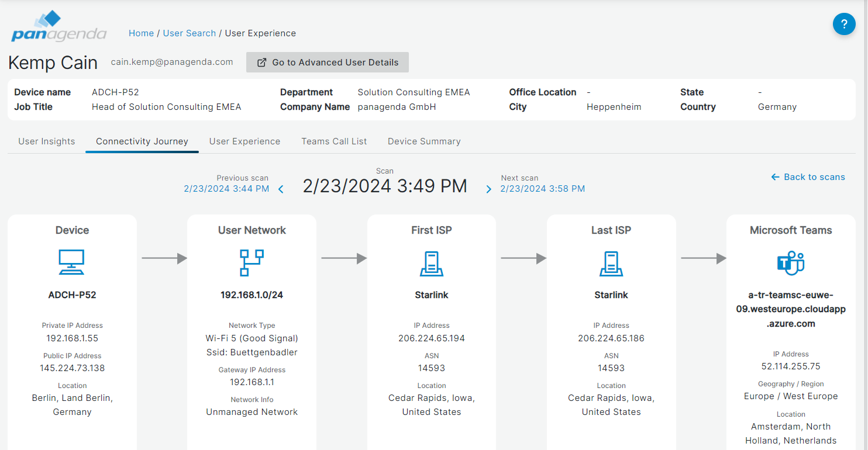Screen dimensions: 868x450
Task: Click Go to Advanced User Details button
Action: [328, 63]
